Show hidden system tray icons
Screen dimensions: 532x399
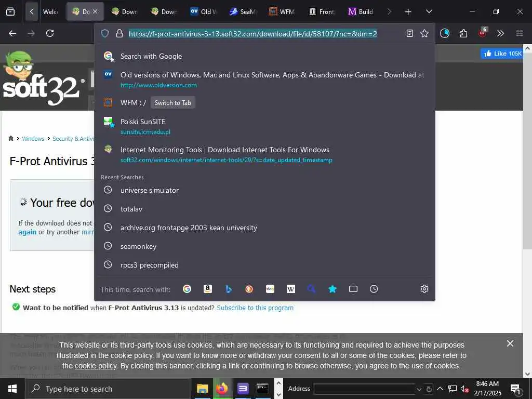pyautogui.click(x=440, y=389)
